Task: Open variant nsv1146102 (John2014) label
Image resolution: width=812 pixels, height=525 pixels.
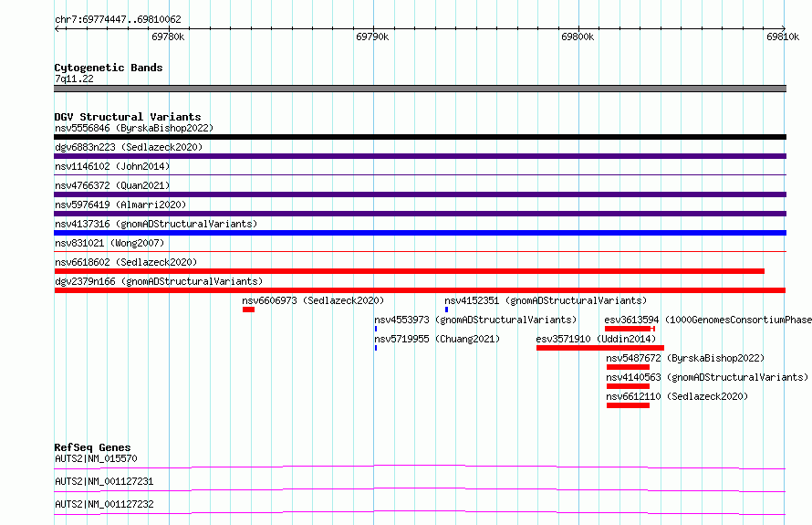Action: point(112,166)
